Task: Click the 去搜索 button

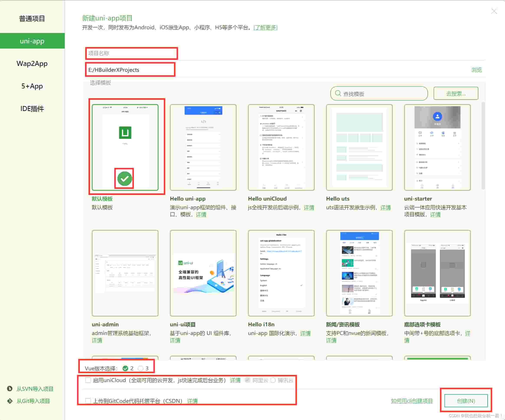Action: 456,93
